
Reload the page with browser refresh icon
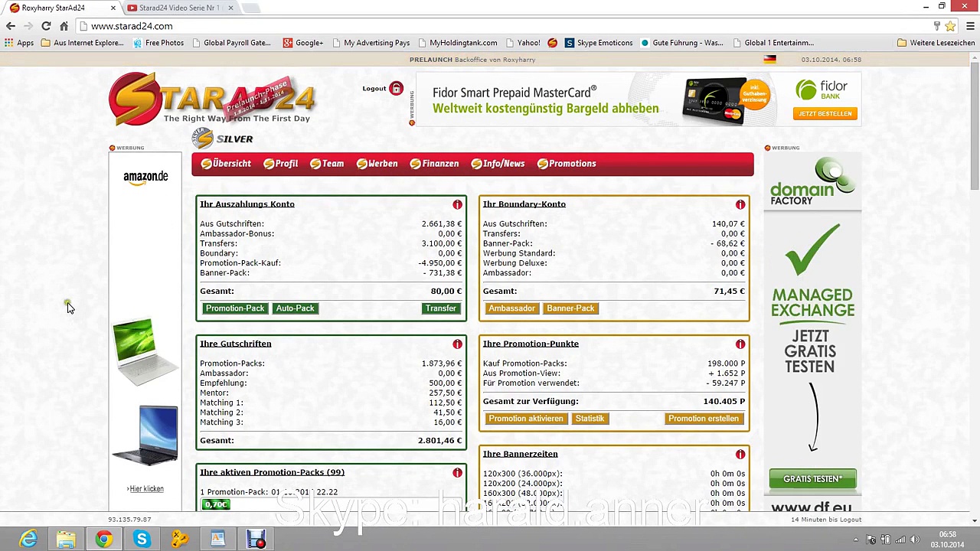[x=46, y=26]
